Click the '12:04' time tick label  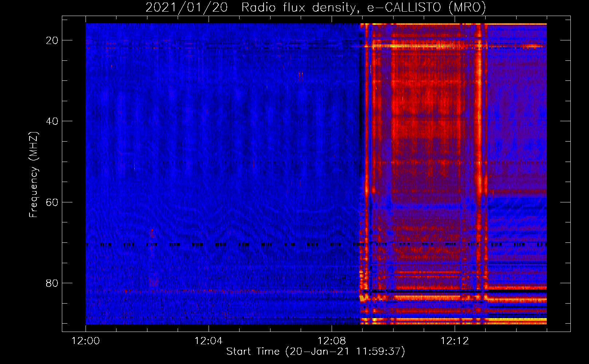(209, 341)
